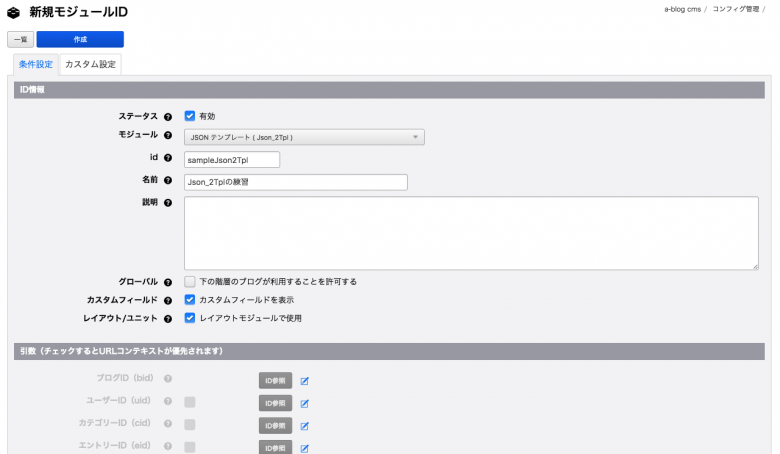Click into the 説明 text area
The height and width of the screenshot is (454, 780).
(471, 233)
